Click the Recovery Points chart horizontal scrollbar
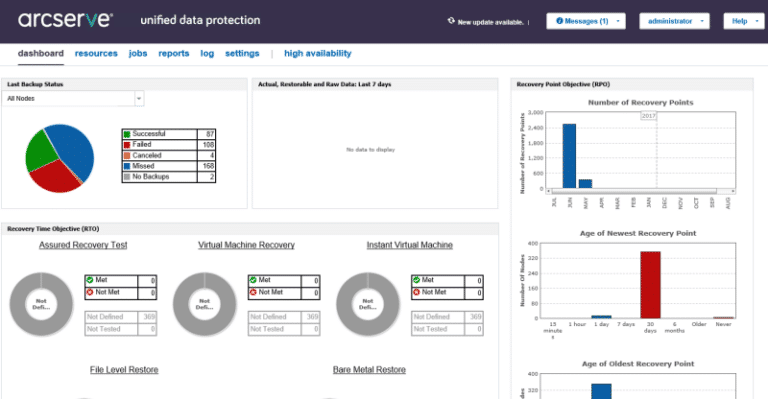This screenshot has width=768, height=399. (641, 191)
